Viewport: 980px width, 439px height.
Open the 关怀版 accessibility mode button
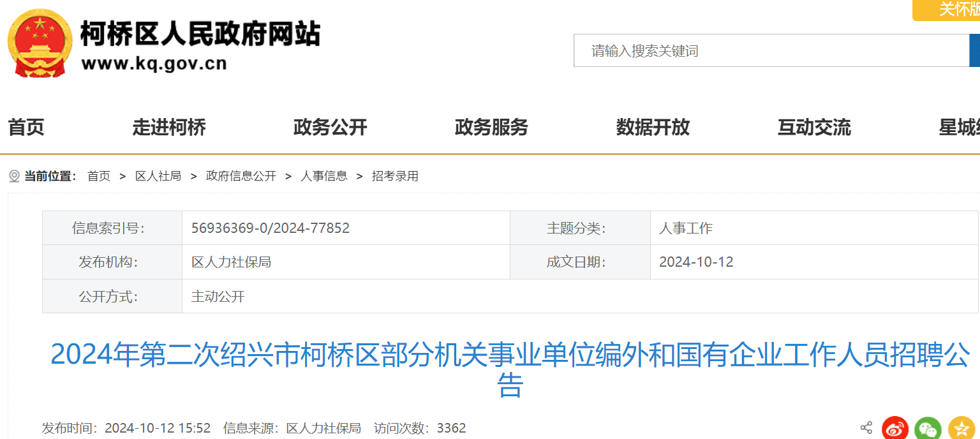tap(951, 10)
